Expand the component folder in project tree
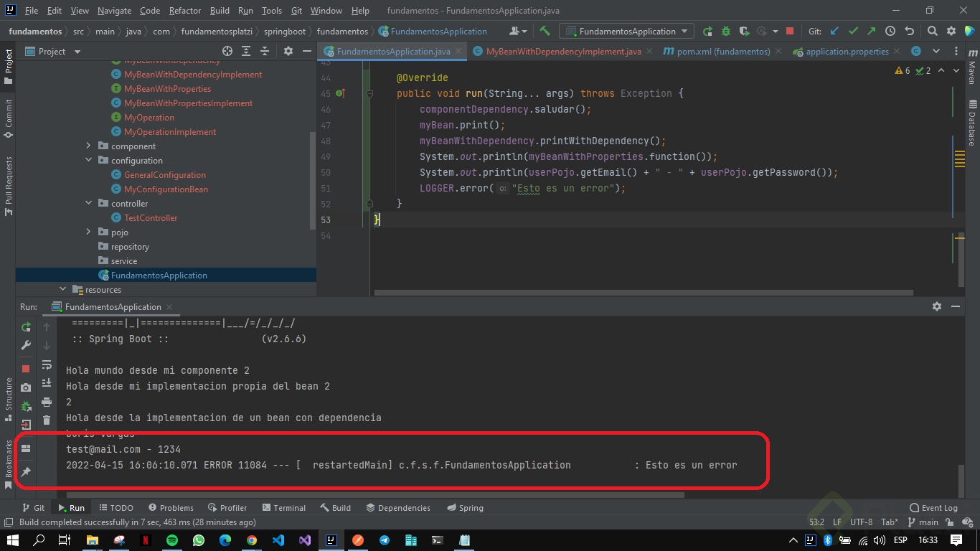 [x=89, y=146]
